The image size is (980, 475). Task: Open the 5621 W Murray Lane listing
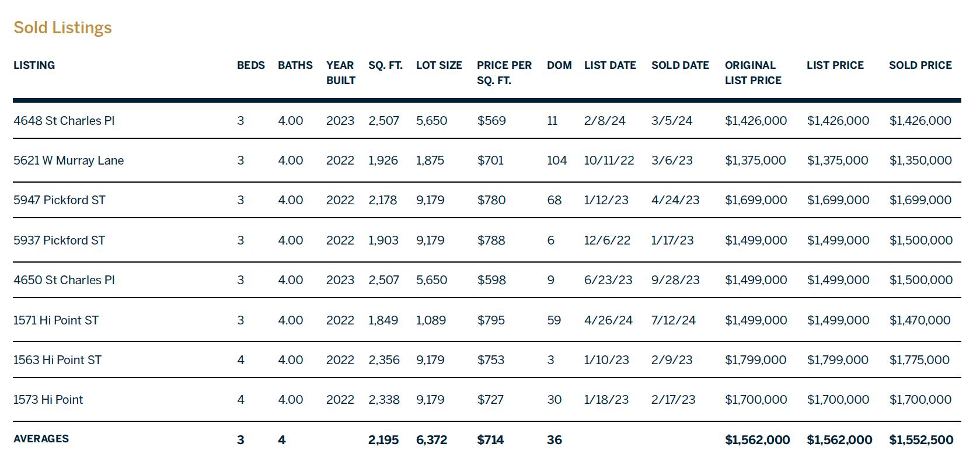(x=69, y=160)
